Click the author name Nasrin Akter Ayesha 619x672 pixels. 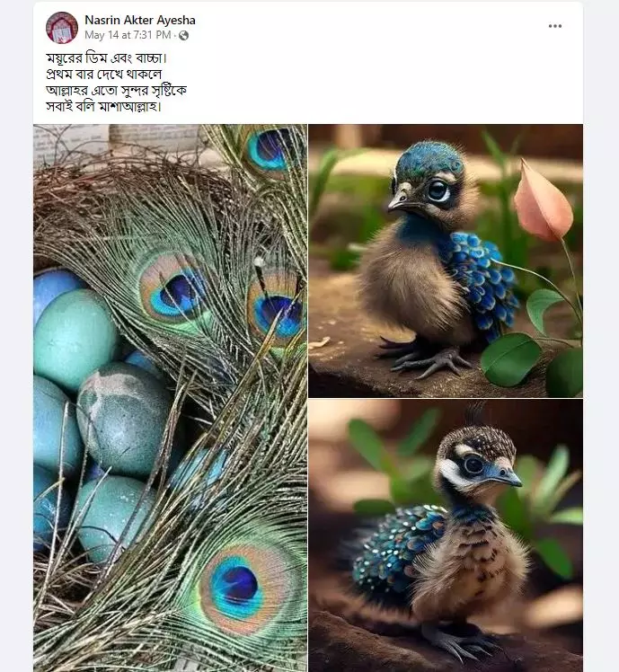coord(139,20)
